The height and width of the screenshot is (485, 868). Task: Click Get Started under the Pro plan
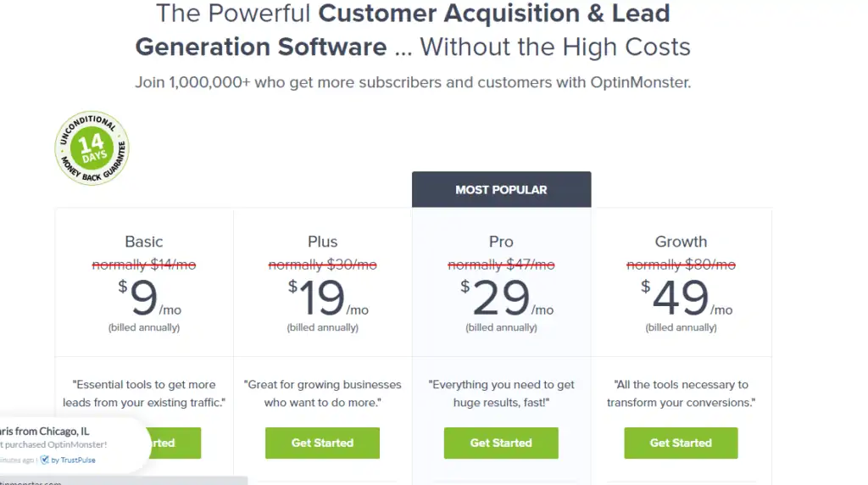(x=501, y=443)
